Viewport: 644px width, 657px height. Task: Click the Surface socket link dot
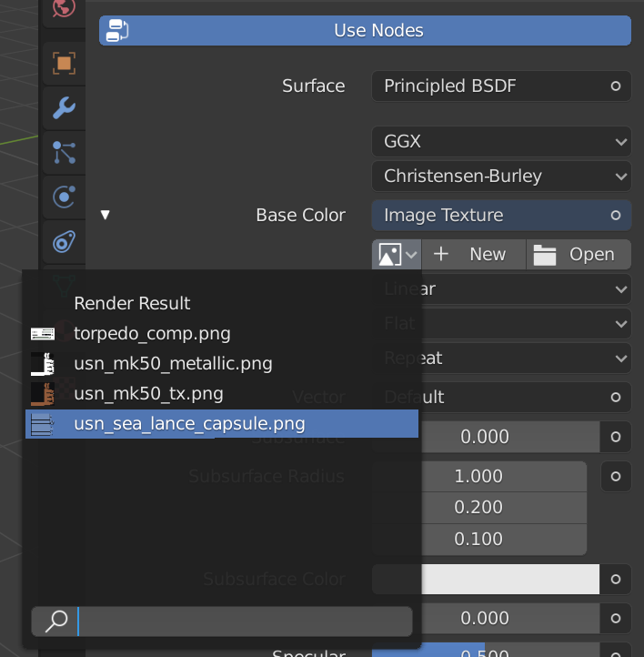(x=615, y=86)
